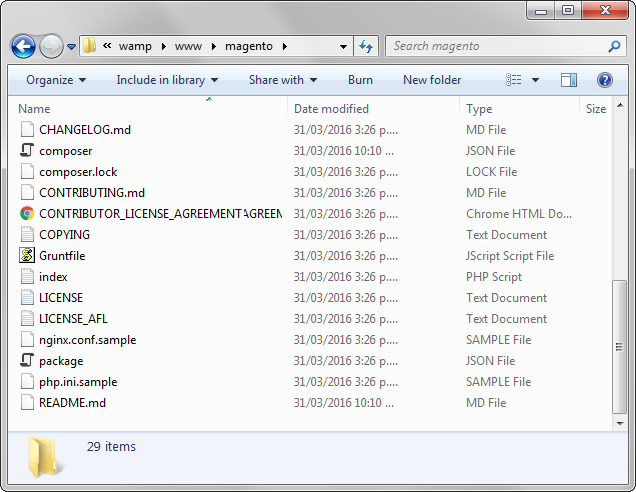Screen dimensions: 636x492
Task: Open the Organize menu
Action: pos(56,80)
